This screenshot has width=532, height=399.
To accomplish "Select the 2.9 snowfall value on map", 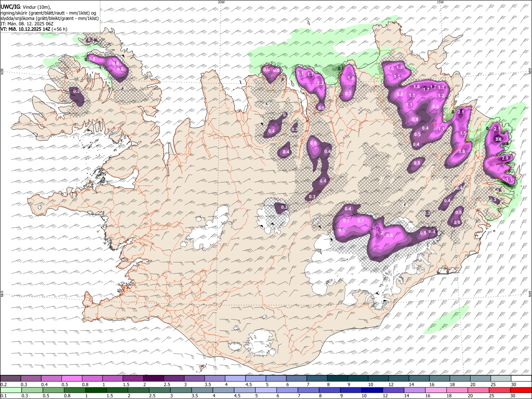I will (505, 158).
